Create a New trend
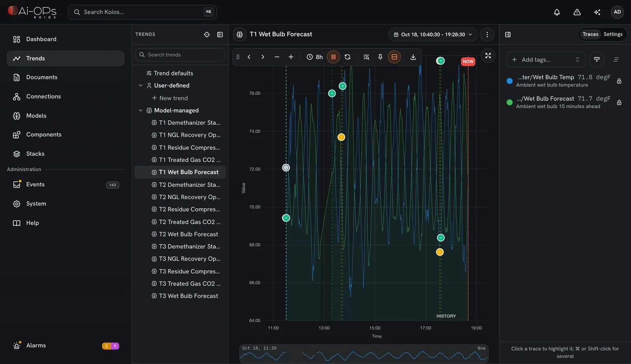This screenshot has height=364, width=631. point(170,98)
